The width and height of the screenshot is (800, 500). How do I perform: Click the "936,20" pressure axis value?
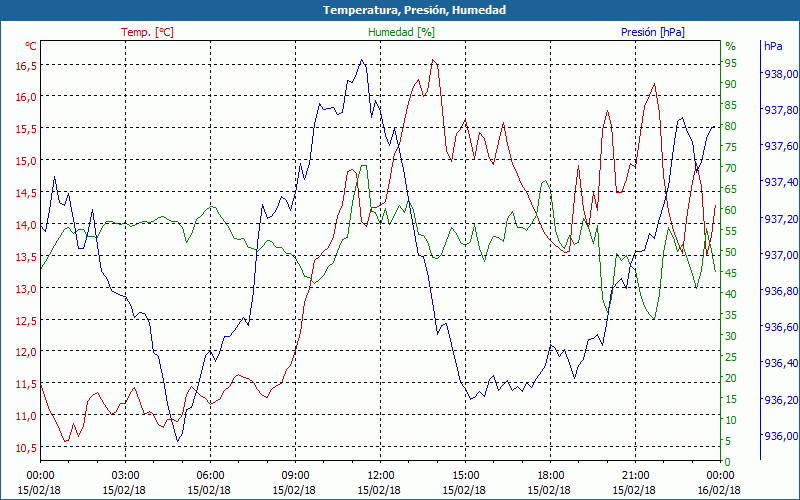coord(781,399)
